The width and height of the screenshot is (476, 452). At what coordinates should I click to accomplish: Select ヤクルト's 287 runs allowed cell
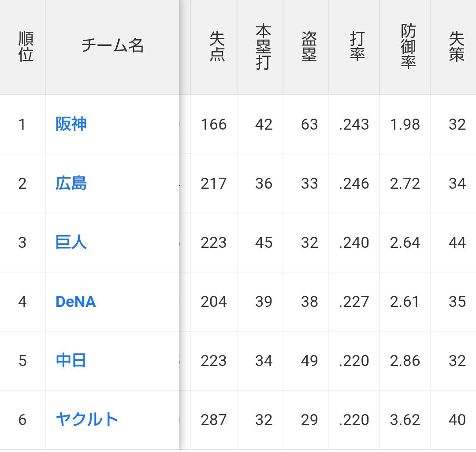[214, 420]
